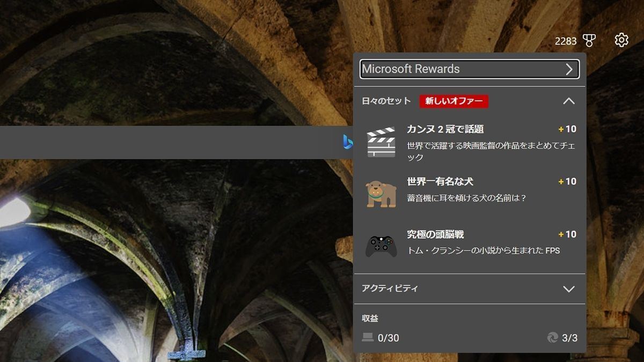Viewport: 644px width, 362px height.
Task: Click description トム・クランシーの小説から生まれた FPS
Action: (484, 250)
